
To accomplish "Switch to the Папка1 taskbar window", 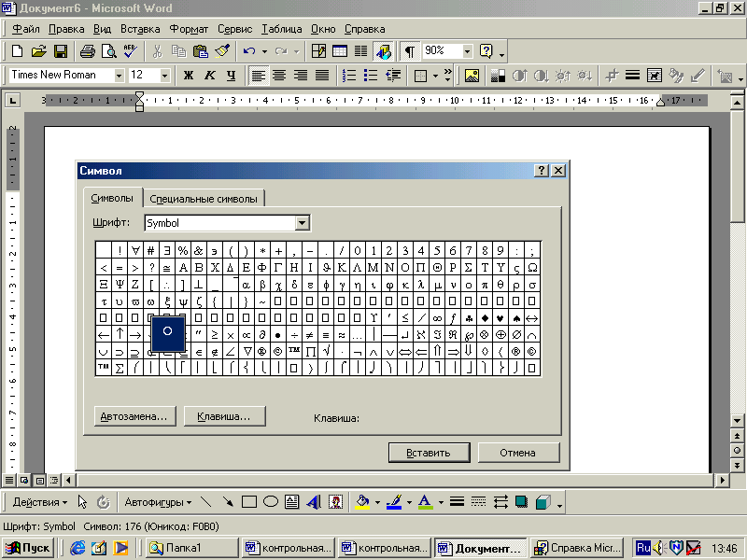I will [x=191, y=548].
